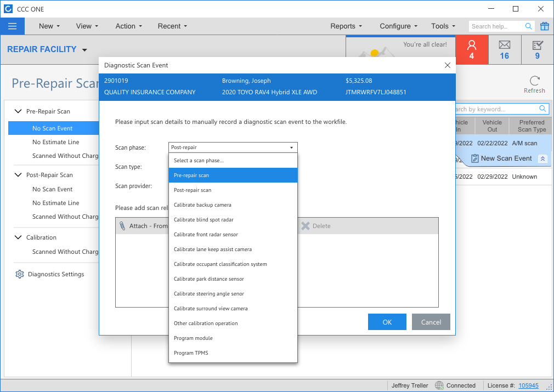Select Calibrate surround view camera option
This screenshot has height=392, width=554.
pyautogui.click(x=233, y=309)
